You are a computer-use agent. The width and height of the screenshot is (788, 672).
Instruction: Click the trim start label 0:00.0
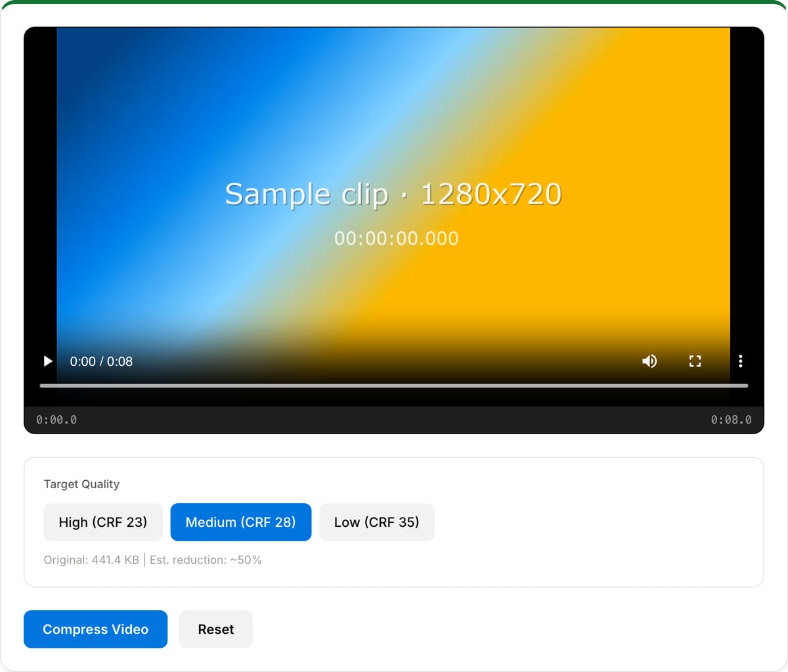[56, 420]
